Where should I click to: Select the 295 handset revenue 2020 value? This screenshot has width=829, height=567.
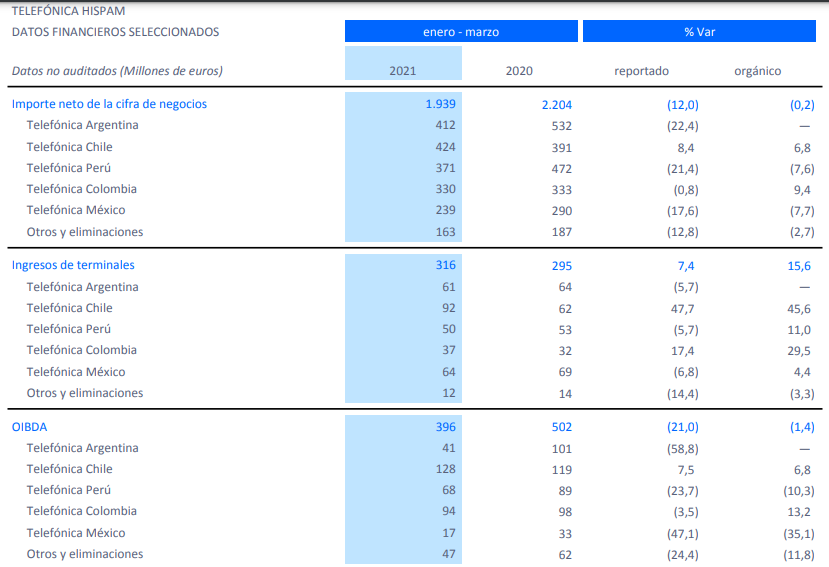tap(561, 266)
